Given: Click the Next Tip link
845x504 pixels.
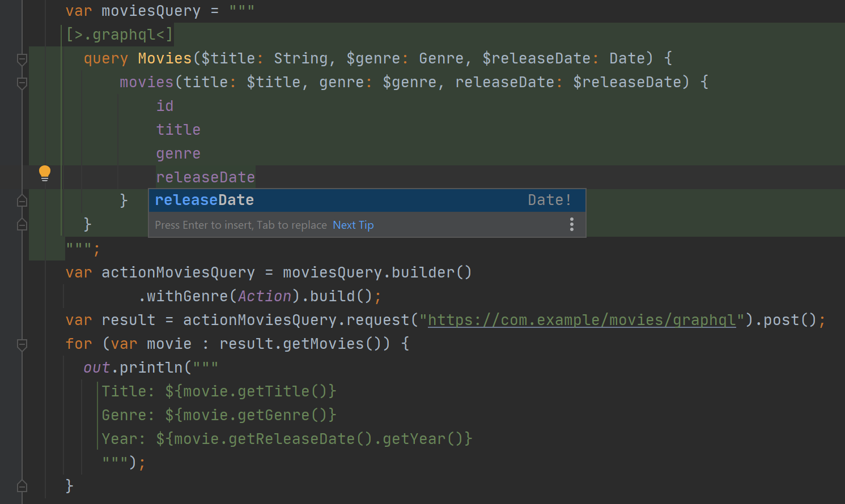Looking at the screenshot, I should click(353, 225).
